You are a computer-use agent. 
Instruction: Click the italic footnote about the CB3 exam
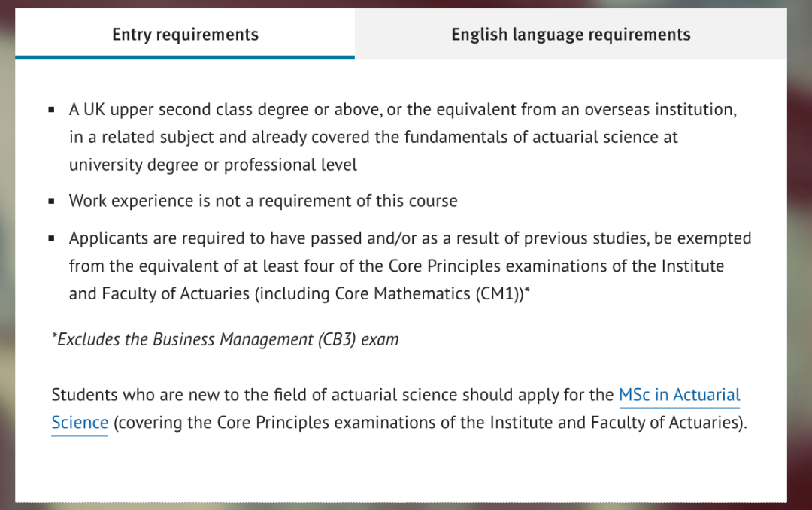pos(225,339)
